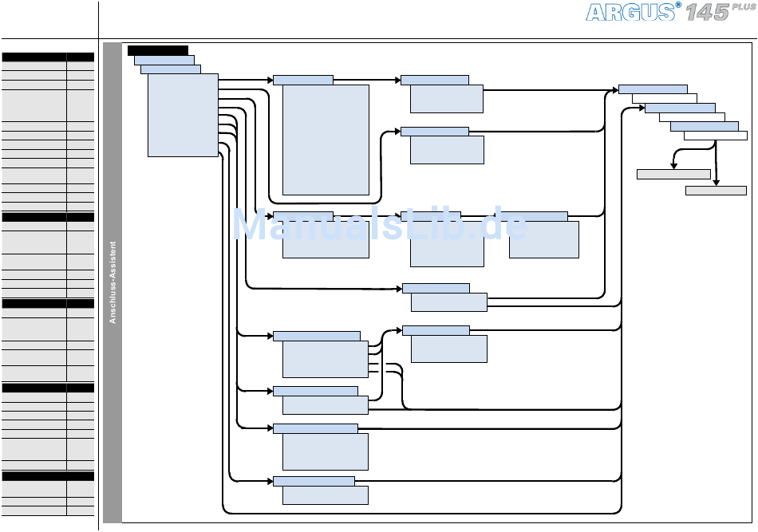Viewport: 758px width, 532px height.
Task: Select the vertical Anschluss-Assistent gray sidebar label
Action: click(x=113, y=282)
